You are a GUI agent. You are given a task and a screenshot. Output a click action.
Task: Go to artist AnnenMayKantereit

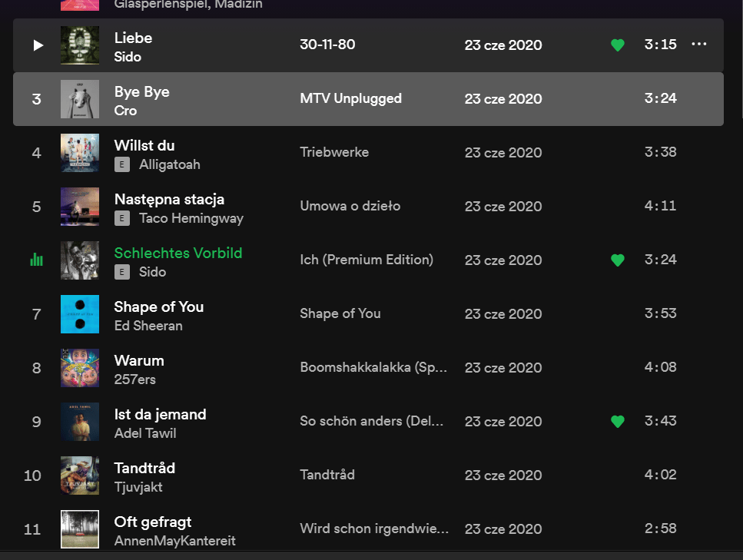[x=174, y=541]
